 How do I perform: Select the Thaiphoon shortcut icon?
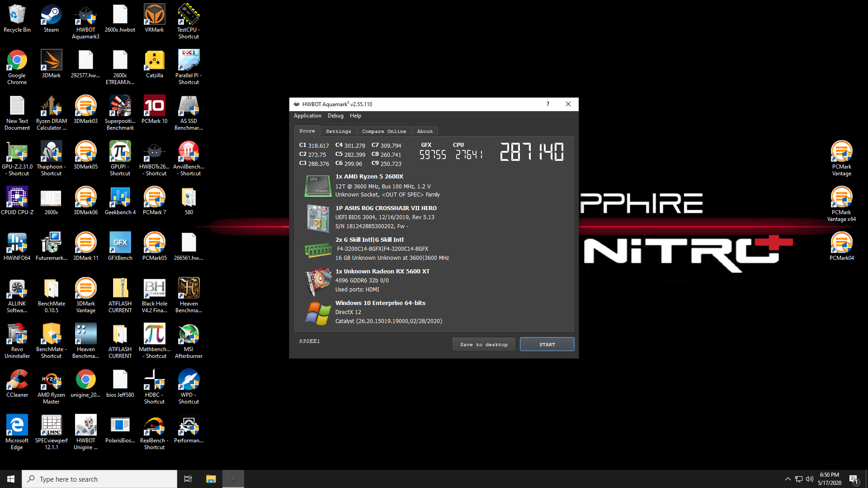[x=51, y=159]
